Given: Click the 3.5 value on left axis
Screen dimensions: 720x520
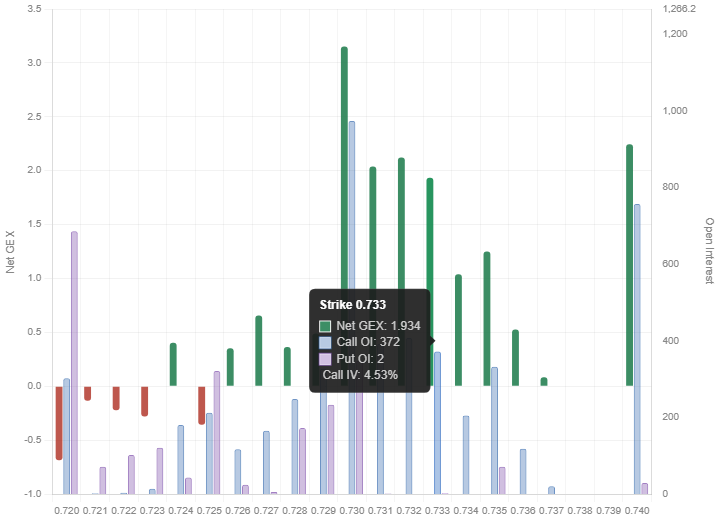Looking at the screenshot, I should (34, 9).
